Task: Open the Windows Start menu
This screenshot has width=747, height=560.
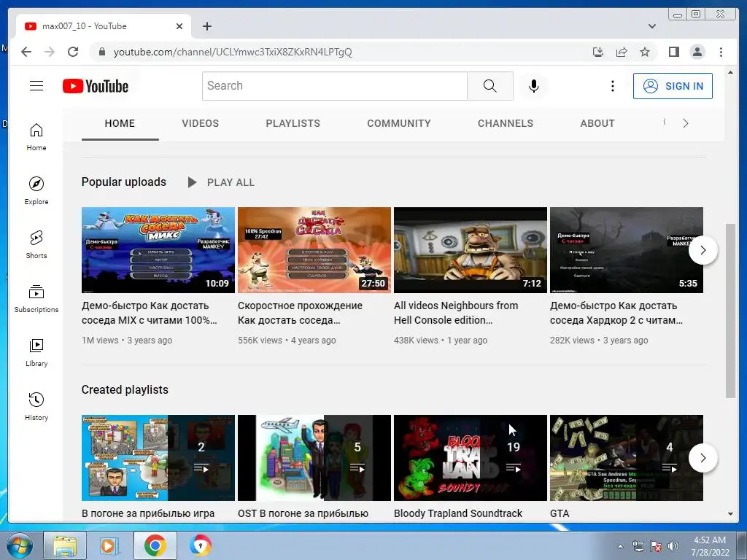Action: click(18, 545)
